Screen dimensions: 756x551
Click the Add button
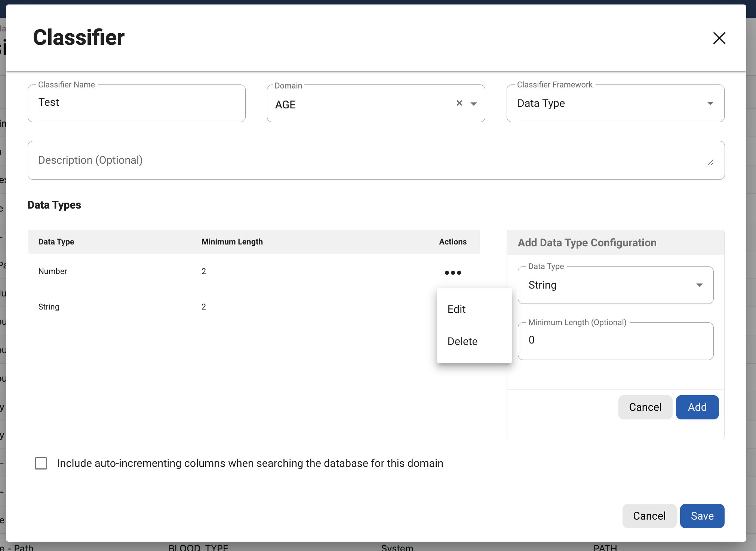[x=697, y=407]
